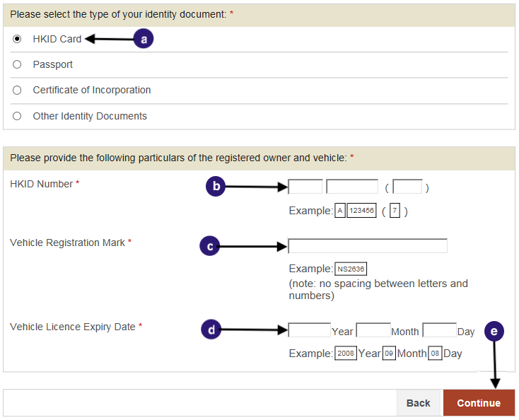
Task: Focus the HKID Number six-digit field
Action: point(352,187)
